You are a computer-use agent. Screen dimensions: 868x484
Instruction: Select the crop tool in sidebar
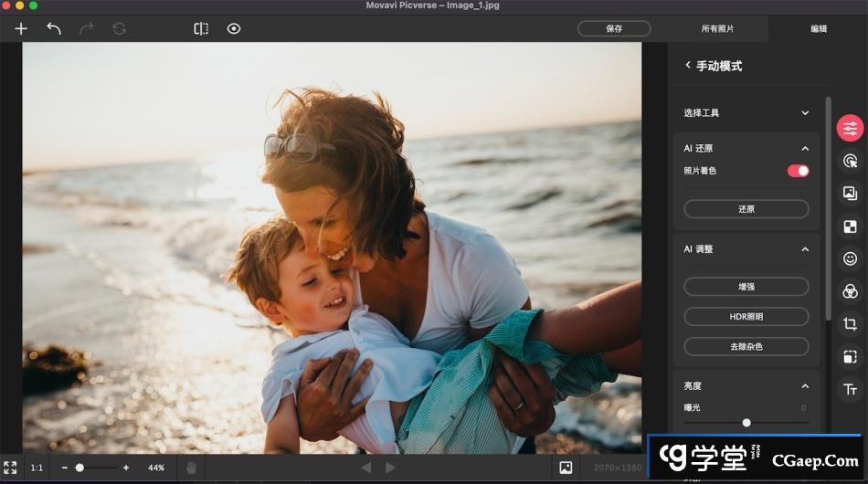850,324
